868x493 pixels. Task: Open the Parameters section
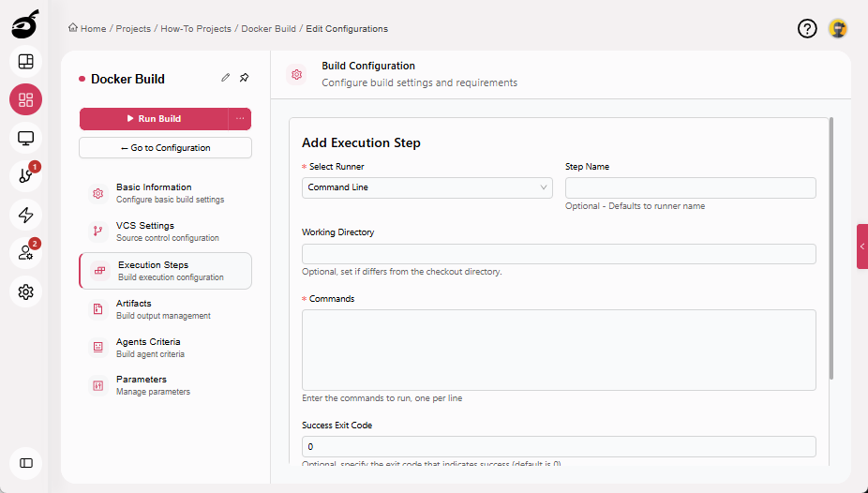pyautogui.click(x=165, y=385)
